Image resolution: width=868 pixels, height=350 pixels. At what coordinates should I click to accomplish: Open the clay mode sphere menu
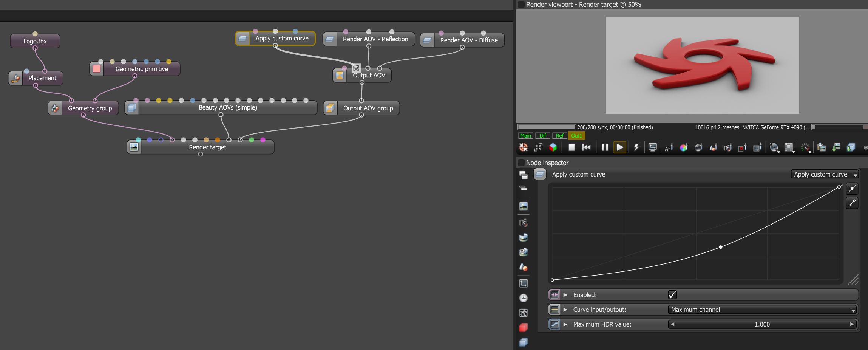pyautogui.click(x=774, y=148)
